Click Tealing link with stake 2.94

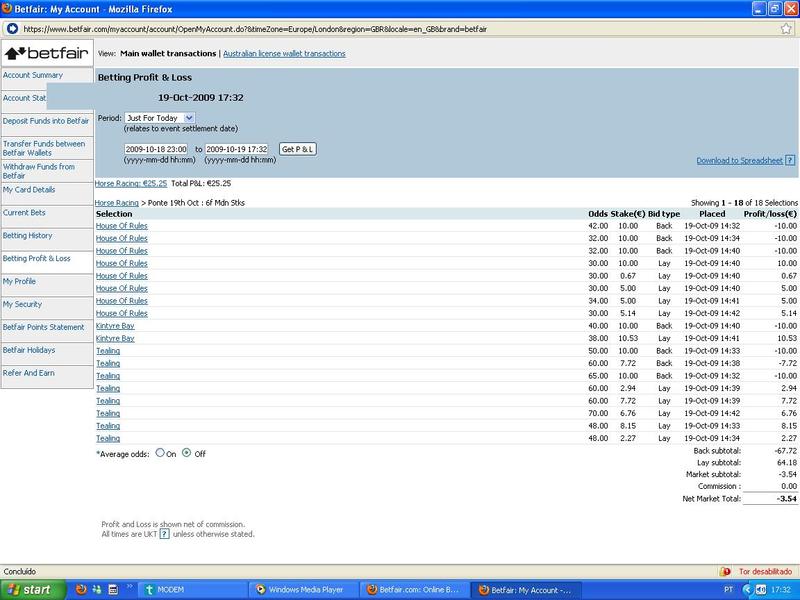coord(108,389)
